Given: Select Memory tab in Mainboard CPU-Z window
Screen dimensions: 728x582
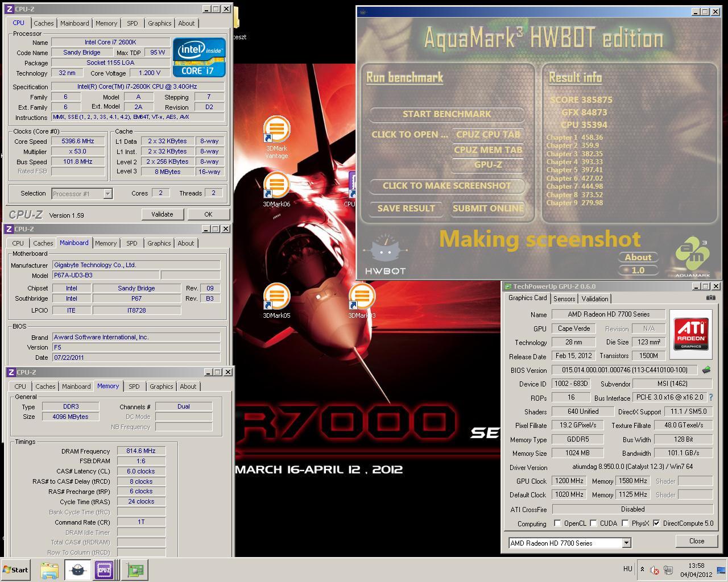Looking at the screenshot, I should click(106, 243).
